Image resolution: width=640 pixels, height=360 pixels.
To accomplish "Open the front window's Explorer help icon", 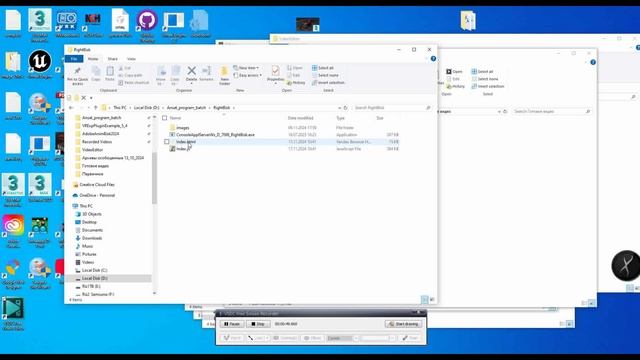I will click(433, 59).
